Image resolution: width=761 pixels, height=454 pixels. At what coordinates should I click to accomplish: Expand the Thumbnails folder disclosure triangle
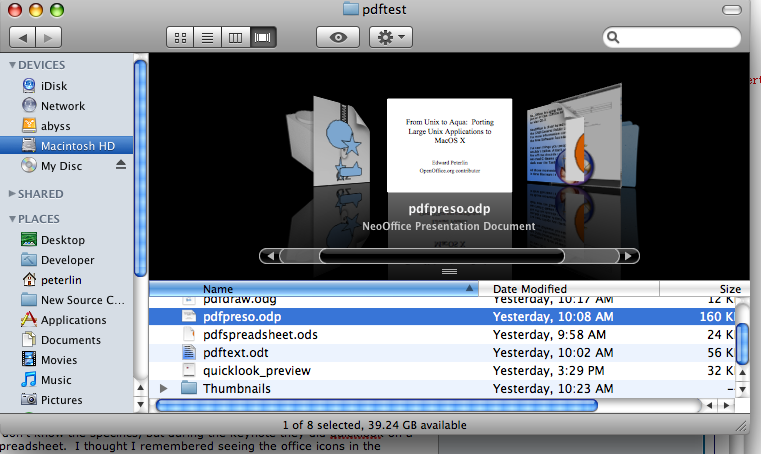164,388
